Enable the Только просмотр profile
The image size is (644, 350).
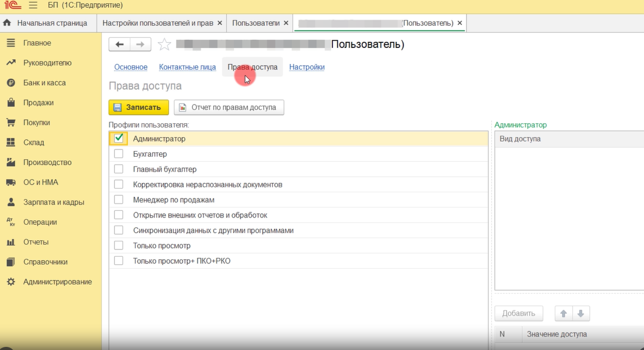tap(118, 246)
